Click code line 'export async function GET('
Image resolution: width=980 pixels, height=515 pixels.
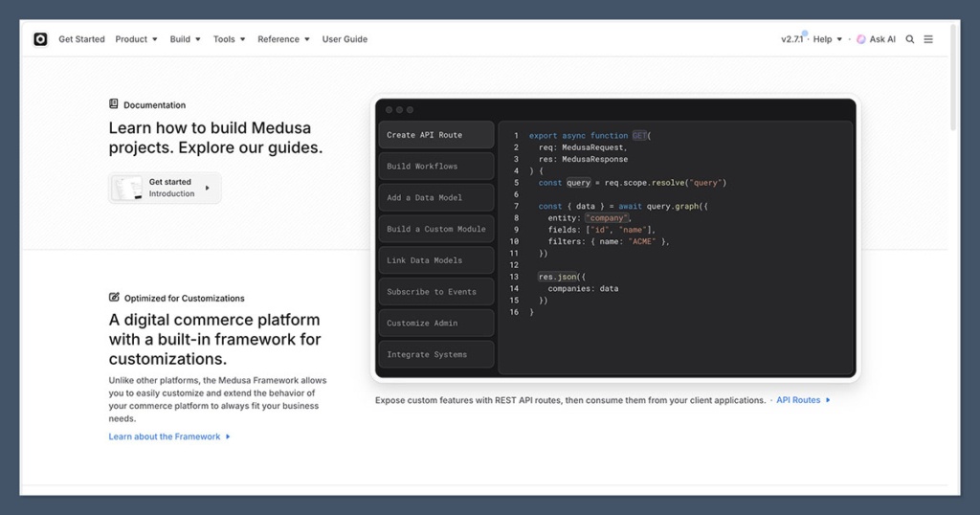590,136
